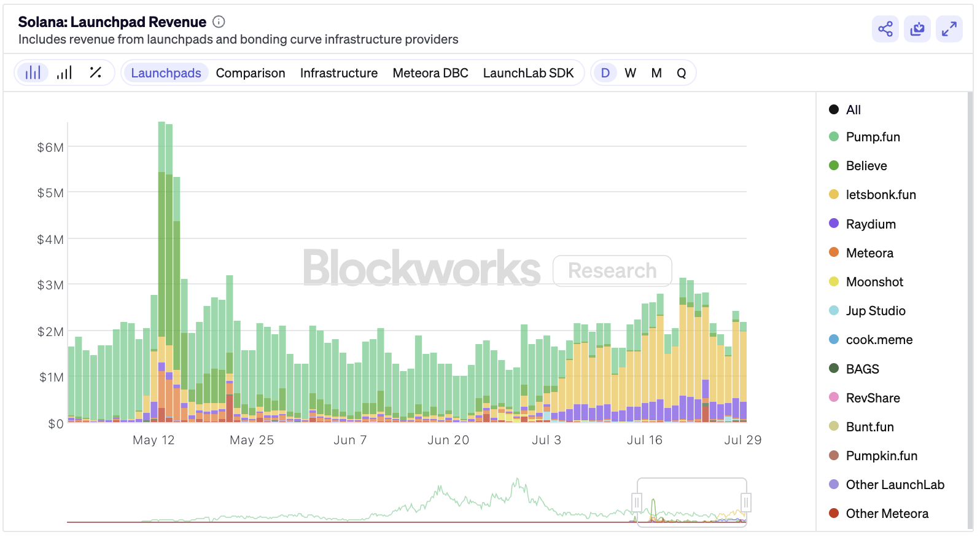
Task: Select the Meteora DBC tab
Action: [x=430, y=73]
